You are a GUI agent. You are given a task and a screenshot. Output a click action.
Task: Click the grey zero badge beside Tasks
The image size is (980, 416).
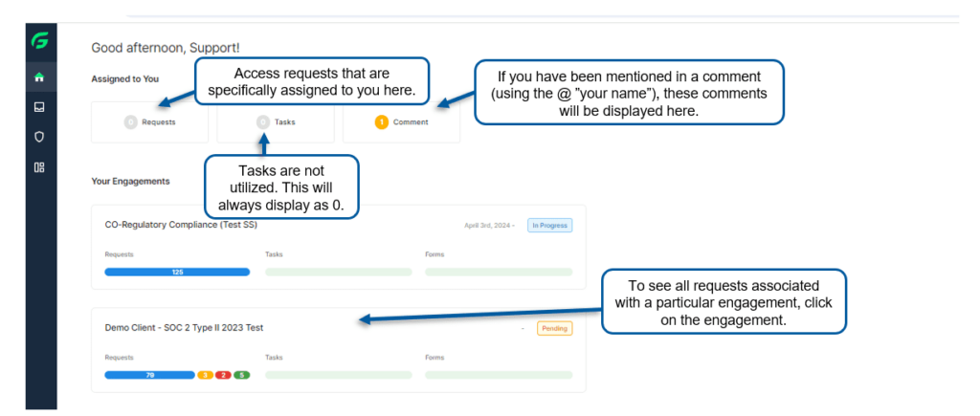coord(263,122)
